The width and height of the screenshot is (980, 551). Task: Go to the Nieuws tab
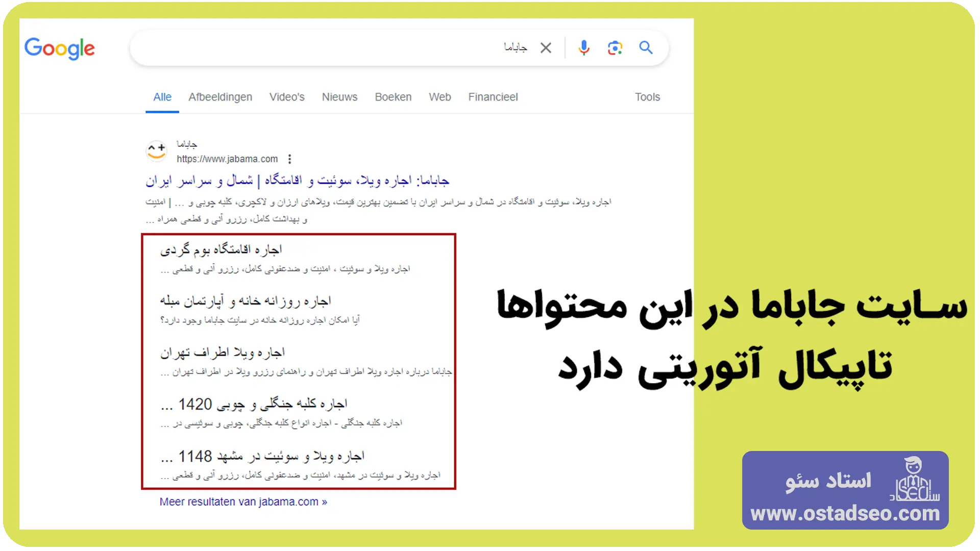click(339, 97)
